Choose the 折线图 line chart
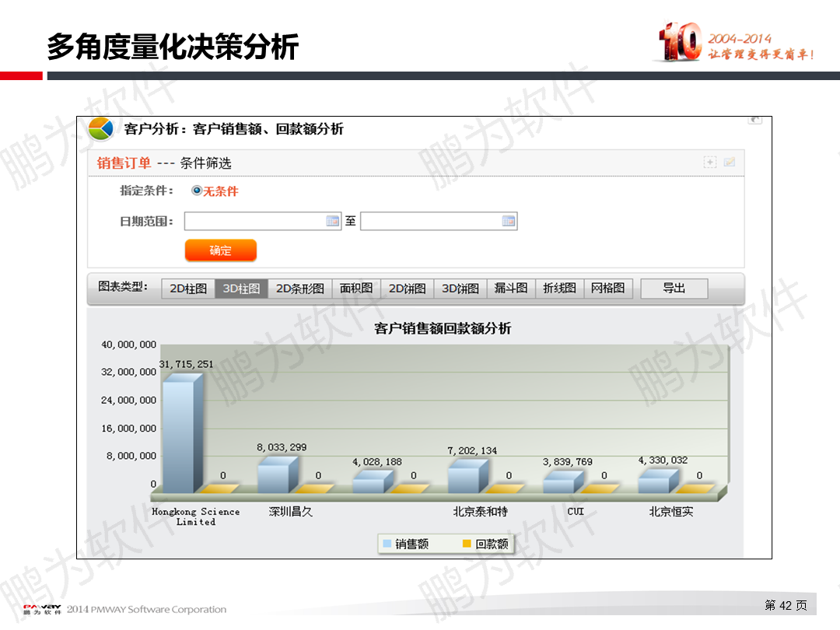Image resolution: width=840 pixels, height=630 pixels. [x=559, y=289]
